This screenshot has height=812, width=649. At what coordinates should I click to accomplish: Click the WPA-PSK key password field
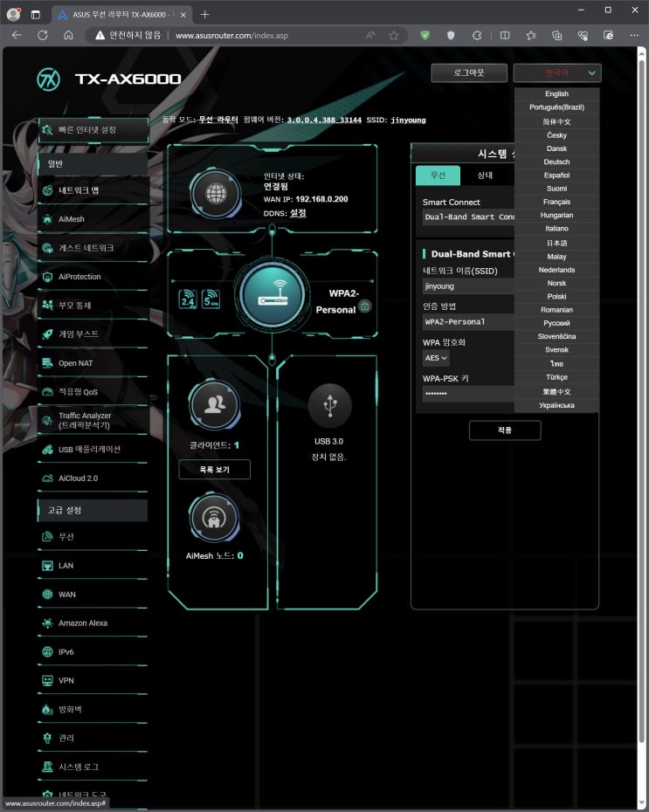[x=469, y=394]
